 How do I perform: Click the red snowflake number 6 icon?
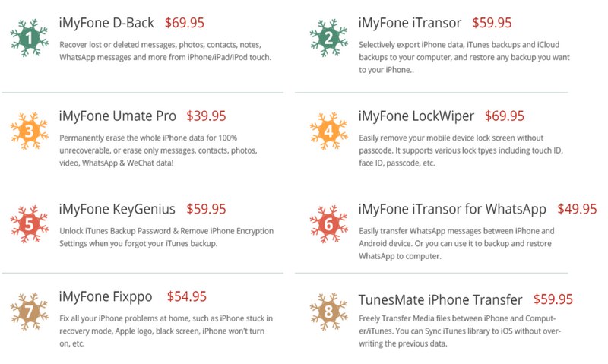click(328, 223)
